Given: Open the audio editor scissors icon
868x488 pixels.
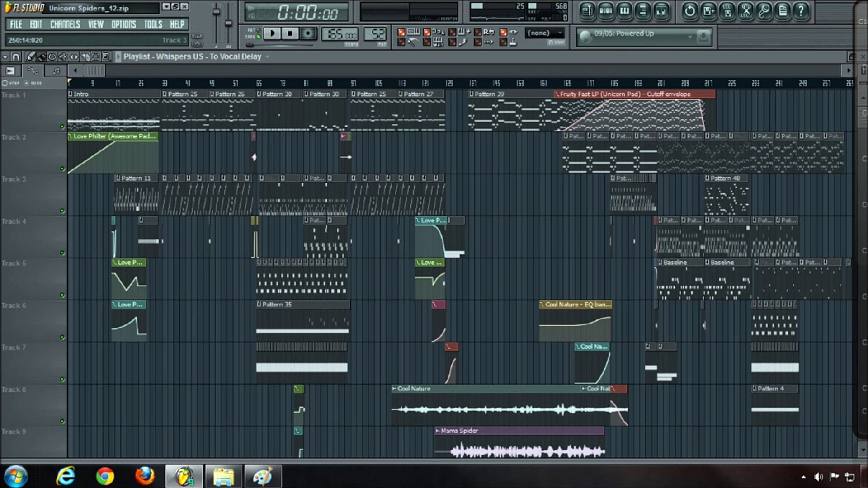Looking at the screenshot, I should [745, 11].
